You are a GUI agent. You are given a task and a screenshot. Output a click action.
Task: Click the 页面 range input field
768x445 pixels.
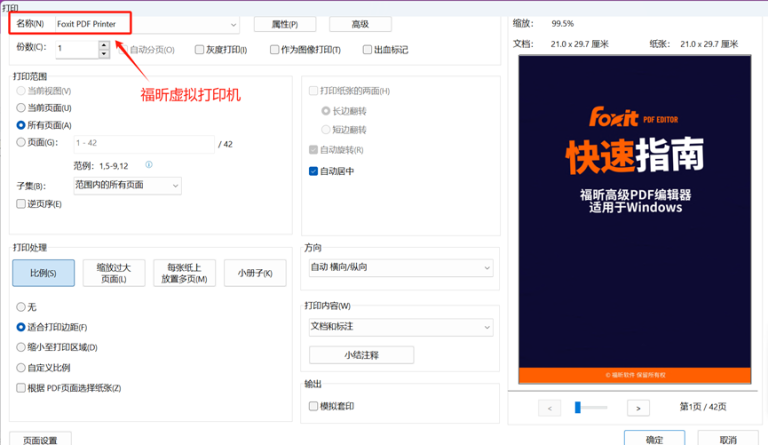(x=144, y=143)
